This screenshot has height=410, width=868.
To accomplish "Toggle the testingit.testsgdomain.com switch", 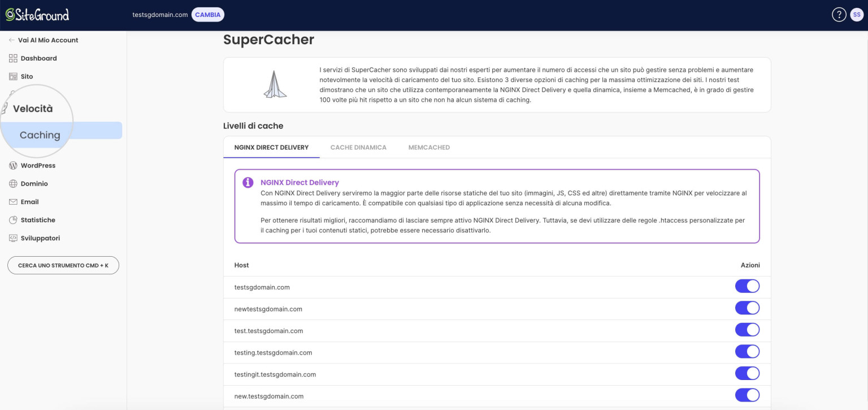I will 747,373.
